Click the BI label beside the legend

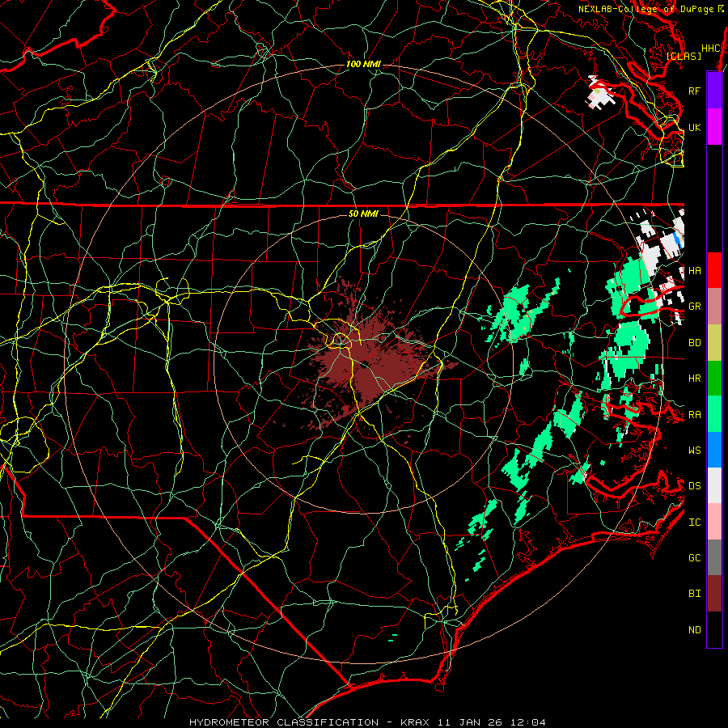click(694, 594)
